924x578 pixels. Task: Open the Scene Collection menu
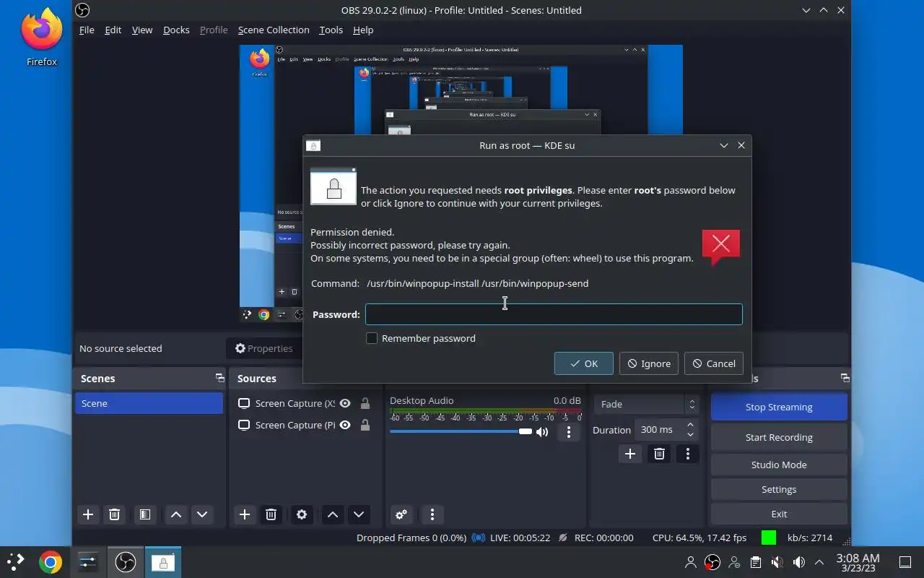274,30
